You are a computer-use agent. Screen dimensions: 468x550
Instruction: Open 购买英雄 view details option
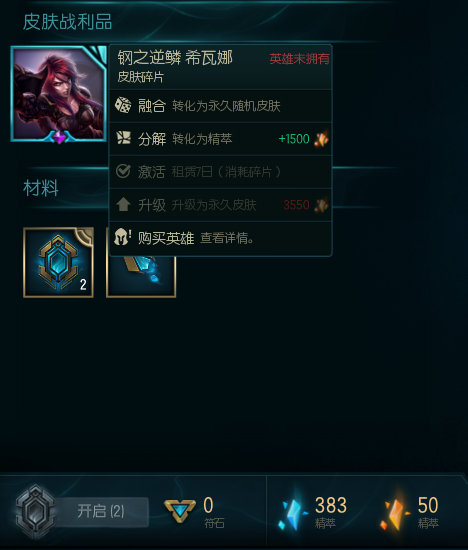[x=221, y=238]
